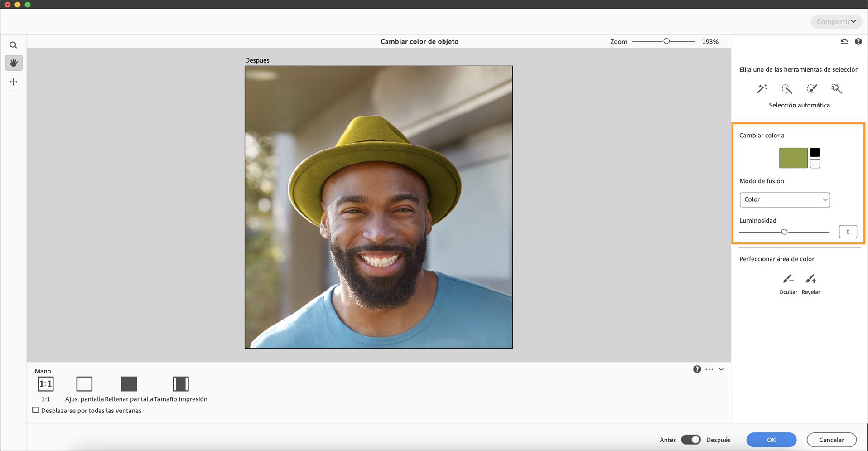Select the Zoom magnifier tool

coord(14,45)
